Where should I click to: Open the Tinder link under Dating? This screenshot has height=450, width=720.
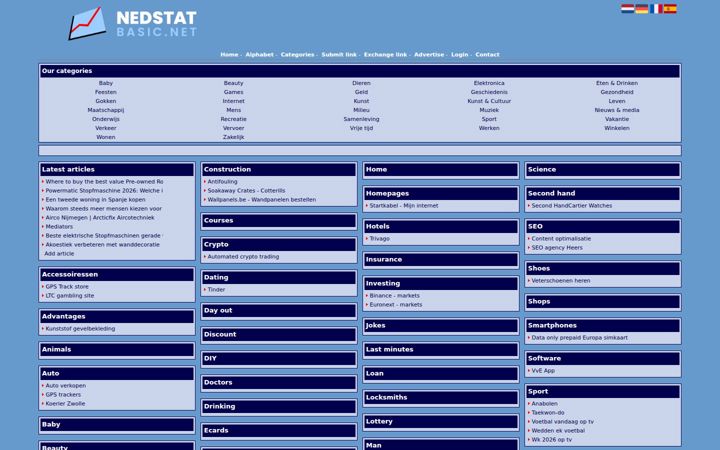(x=216, y=290)
